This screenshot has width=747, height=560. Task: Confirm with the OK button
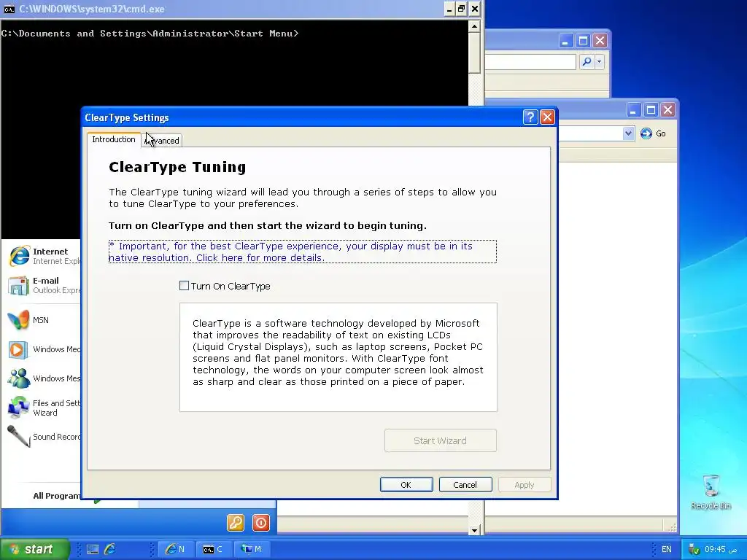tap(406, 485)
